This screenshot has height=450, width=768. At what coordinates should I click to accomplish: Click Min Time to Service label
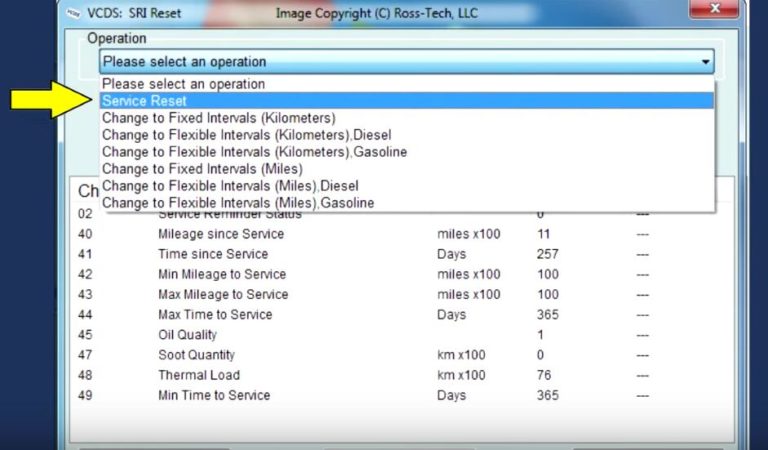[x=214, y=395]
